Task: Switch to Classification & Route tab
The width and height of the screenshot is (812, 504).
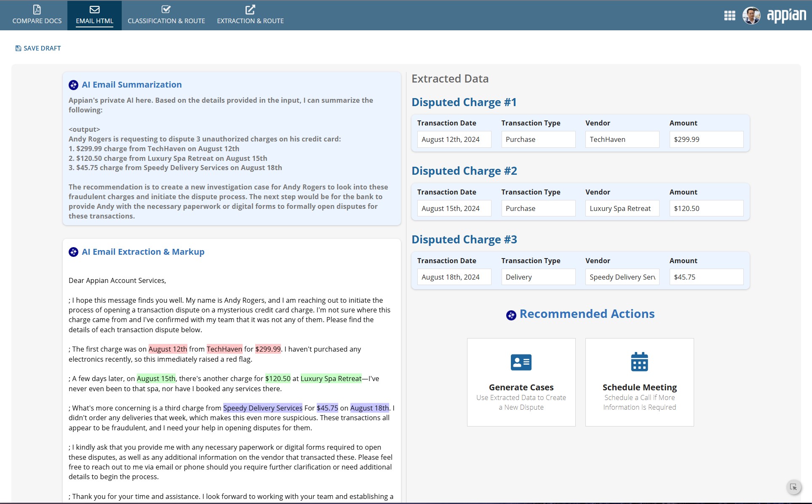Action: [x=166, y=15]
